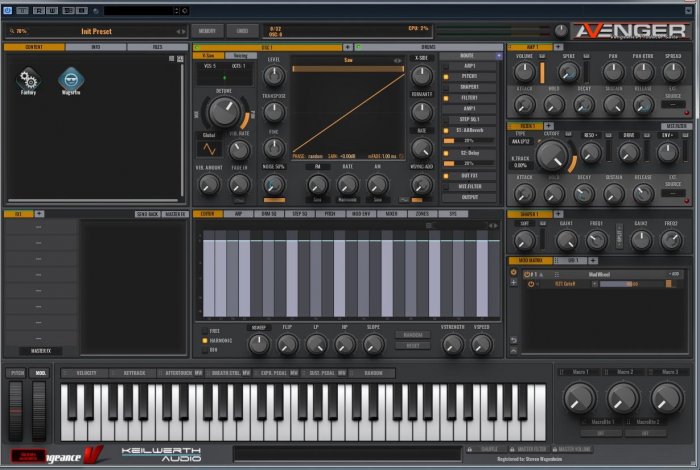This screenshot has width=700, height=470.
Task: Toggle the FILTER1 routing checkbox
Action: [x=446, y=98]
